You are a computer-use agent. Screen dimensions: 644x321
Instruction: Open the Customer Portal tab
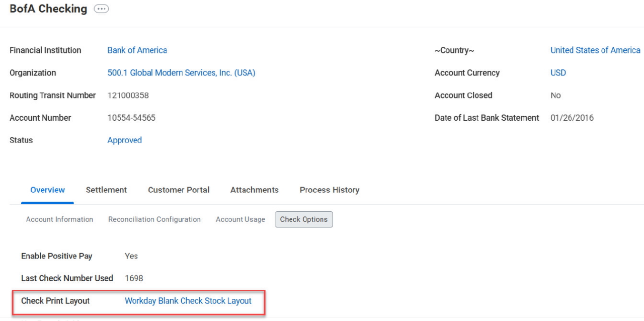(179, 190)
